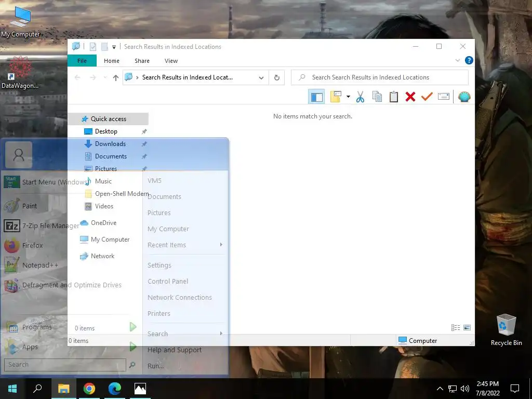Open dropdown arrow beside yellow folder icon
532x399 pixels.
point(348,97)
